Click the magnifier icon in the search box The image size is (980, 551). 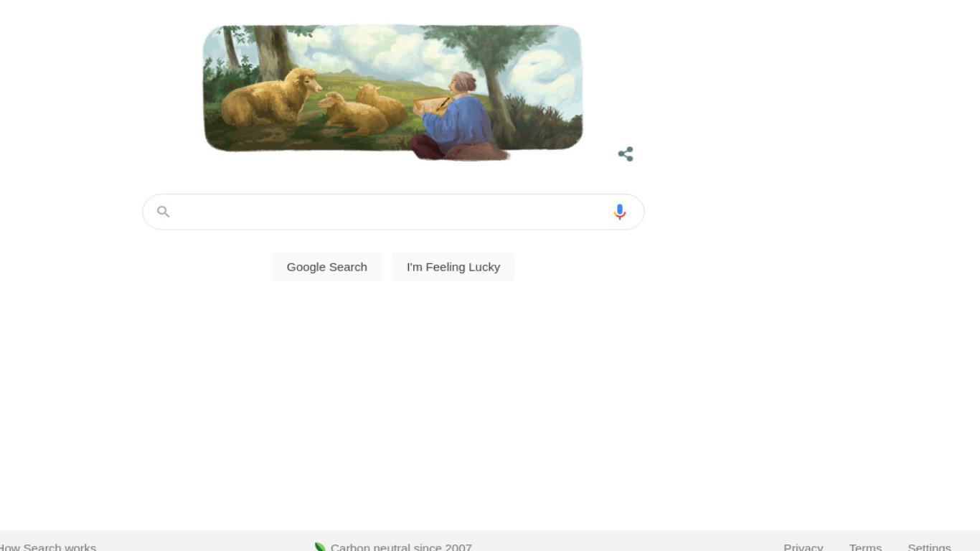pyautogui.click(x=164, y=212)
